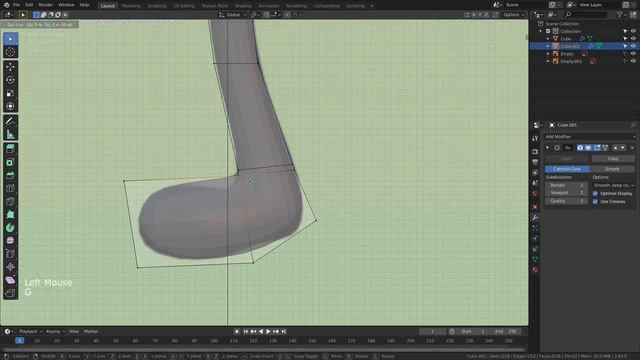This screenshot has width=640, height=360.
Task: Play the timeline animation
Action: tap(268, 332)
